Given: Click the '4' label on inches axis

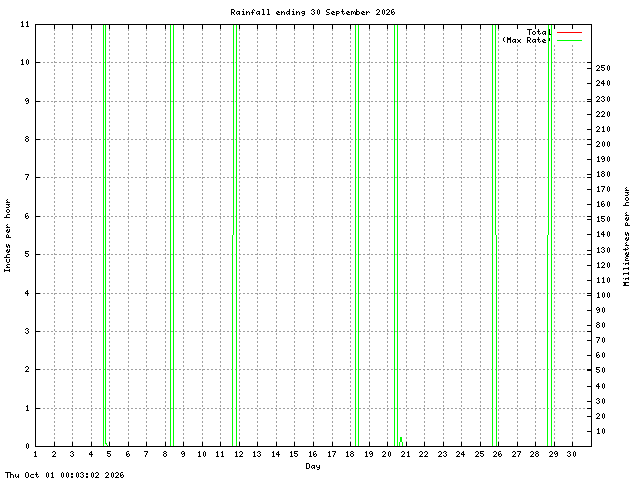Looking at the screenshot, I should click(27, 293).
